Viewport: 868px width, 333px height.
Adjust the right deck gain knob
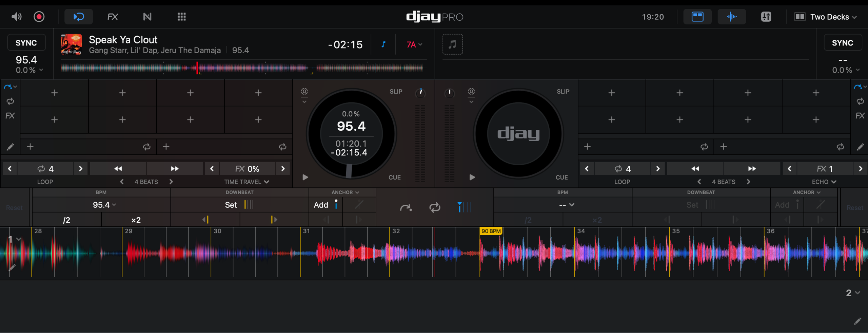coord(449,93)
